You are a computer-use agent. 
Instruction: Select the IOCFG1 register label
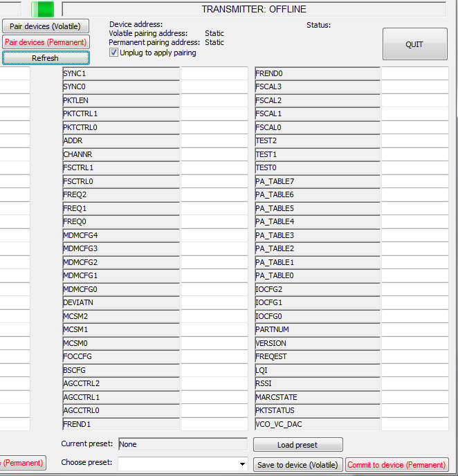pyautogui.click(x=318, y=302)
